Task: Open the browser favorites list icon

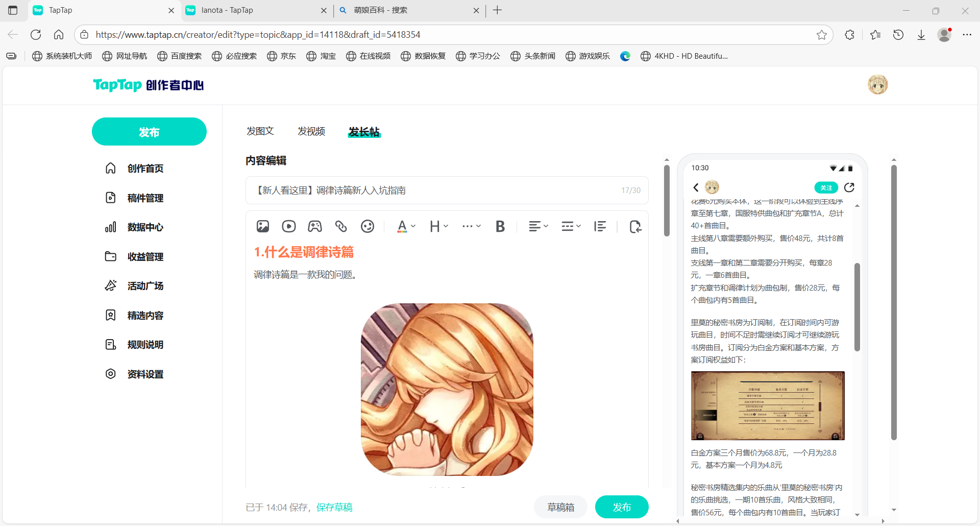Action: point(875,35)
